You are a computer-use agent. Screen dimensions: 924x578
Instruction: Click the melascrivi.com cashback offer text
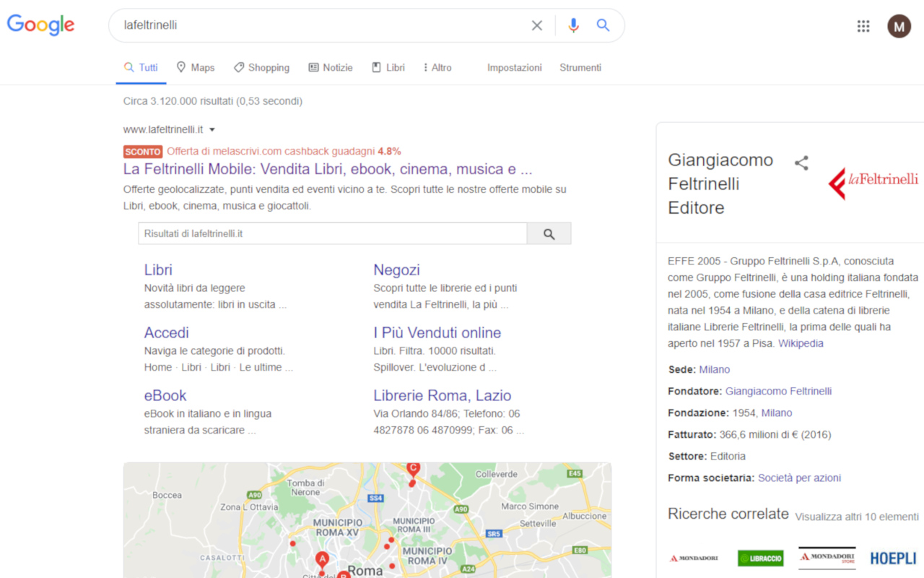(284, 151)
